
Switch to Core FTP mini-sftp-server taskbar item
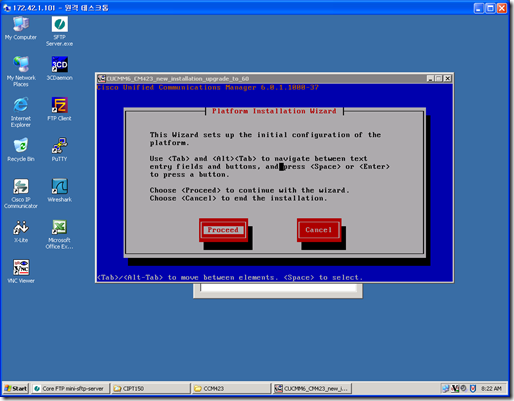[x=70, y=388]
